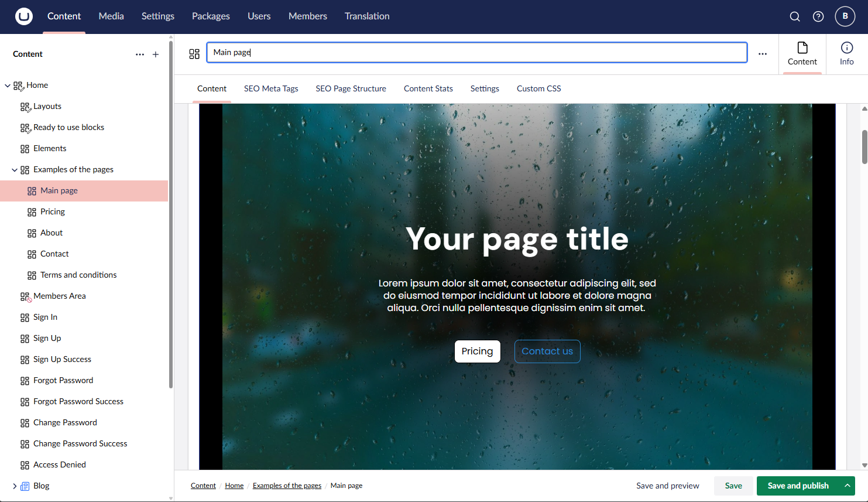Image resolution: width=868 pixels, height=502 pixels.
Task: Click the Ready to use blocks icon
Action: pyautogui.click(x=25, y=128)
